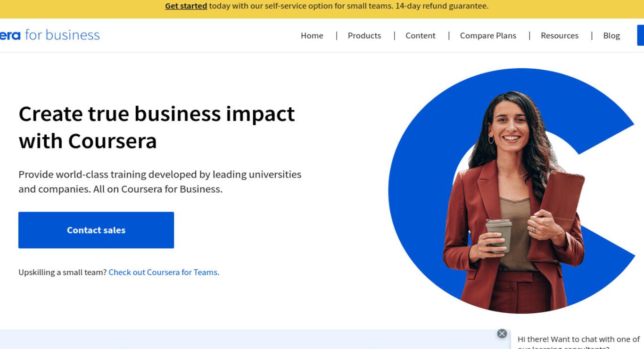The width and height of the screenshot is (644, 349).
Task: Click the 'Provide world-class training' paragraph
Action: (x=160, y=182)
